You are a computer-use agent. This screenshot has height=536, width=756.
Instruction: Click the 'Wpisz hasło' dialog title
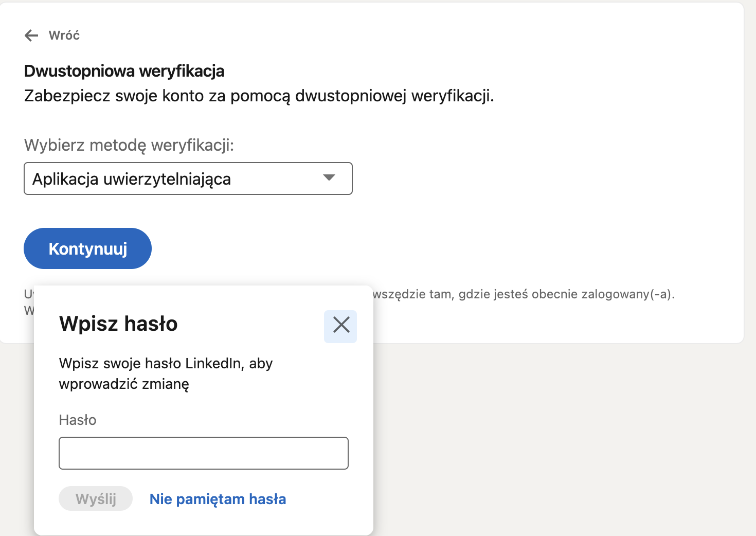118,324
